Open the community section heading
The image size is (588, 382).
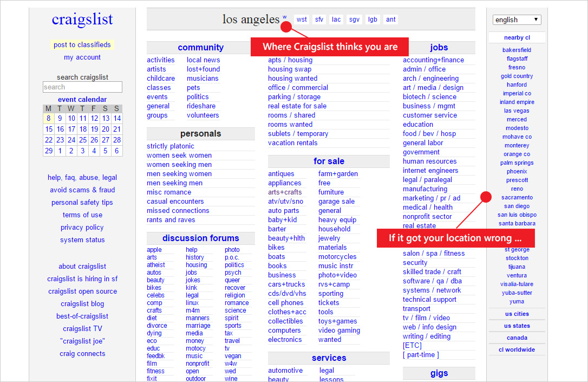(x=201, y=47)
